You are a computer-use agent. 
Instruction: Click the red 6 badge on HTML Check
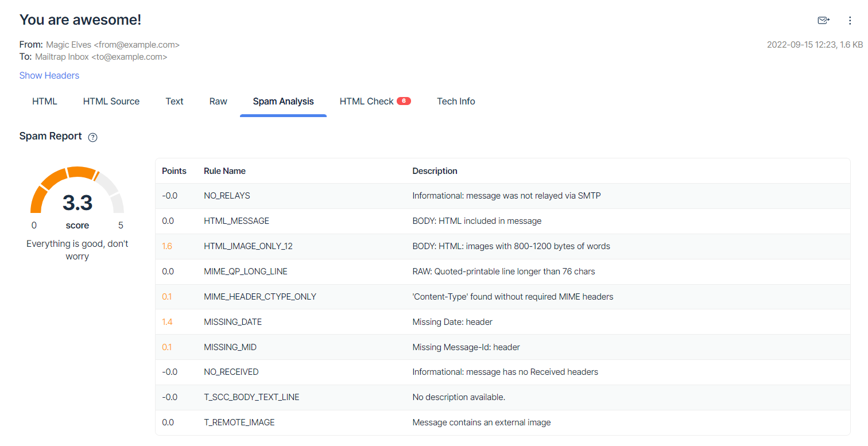coord(404,101)
